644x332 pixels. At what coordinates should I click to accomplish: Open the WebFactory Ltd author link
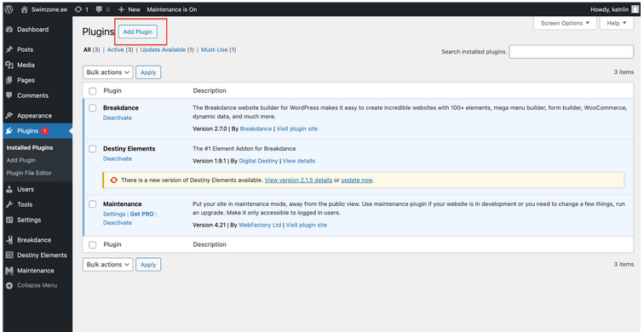pos(260,226)
